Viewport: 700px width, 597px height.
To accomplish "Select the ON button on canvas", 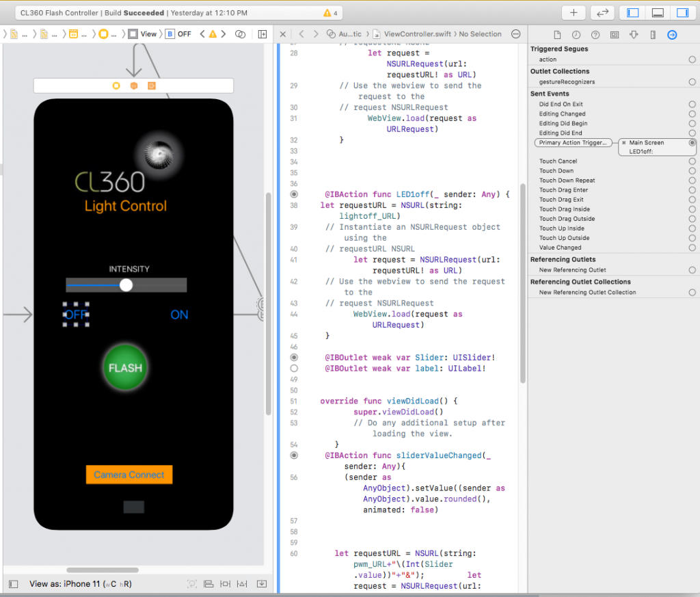I will 180,315.
